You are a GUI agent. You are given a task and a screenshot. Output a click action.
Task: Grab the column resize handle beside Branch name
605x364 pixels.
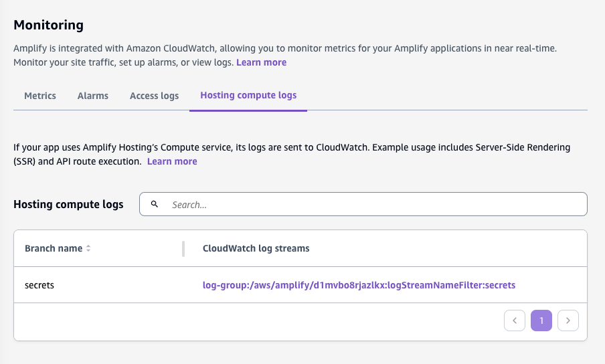[183, 249]
